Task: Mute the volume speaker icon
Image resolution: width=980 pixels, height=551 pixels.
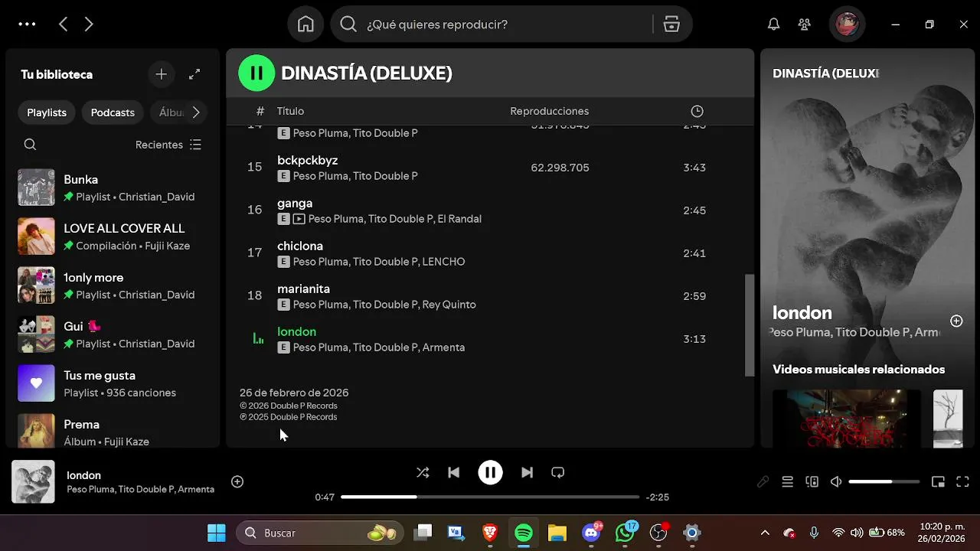Action: [x=836, y=481]
